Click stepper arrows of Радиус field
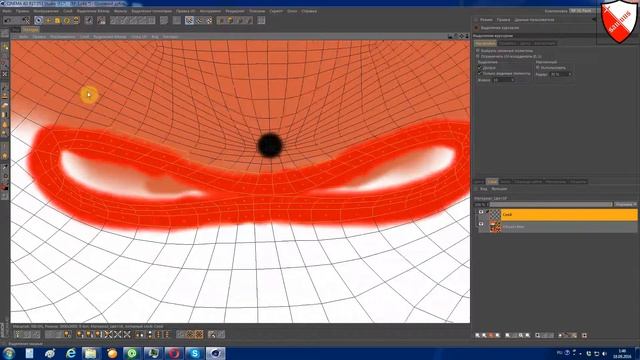The width and height of the screenshot is (640, 360). (x=570, y=74)
